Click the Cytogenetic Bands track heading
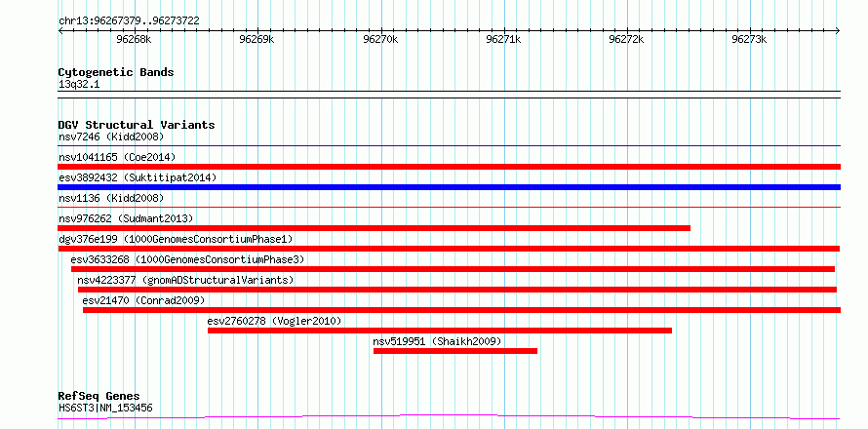This screenshot has width=868, height=429. coord(116,72)
